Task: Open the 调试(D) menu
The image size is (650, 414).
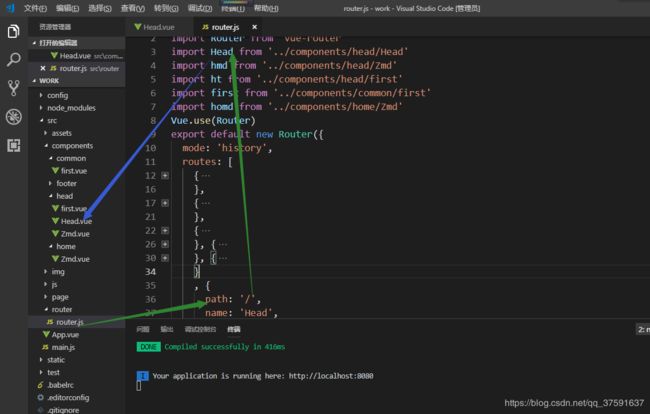Action: (199, 8)
